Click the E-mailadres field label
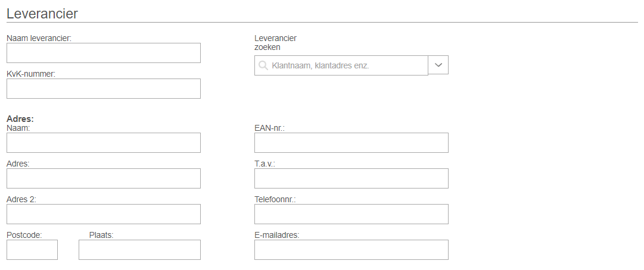 pos(277,235)
